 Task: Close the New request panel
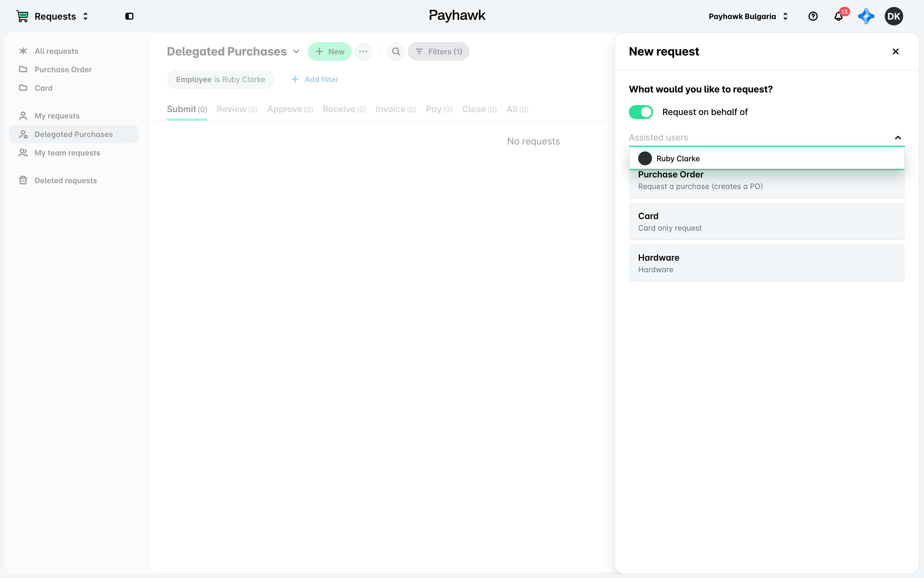click(x=895, y=51)
